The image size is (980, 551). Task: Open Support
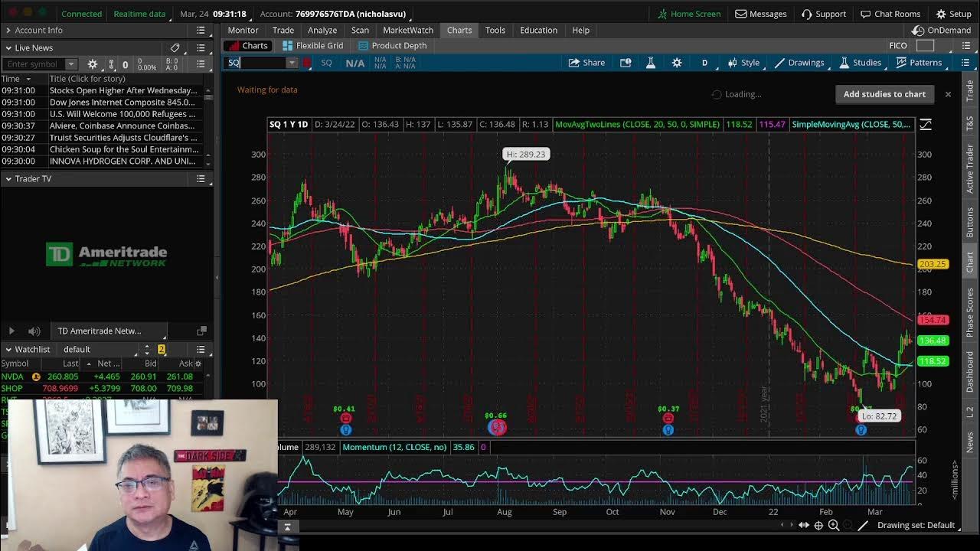(x=824, y=14)
